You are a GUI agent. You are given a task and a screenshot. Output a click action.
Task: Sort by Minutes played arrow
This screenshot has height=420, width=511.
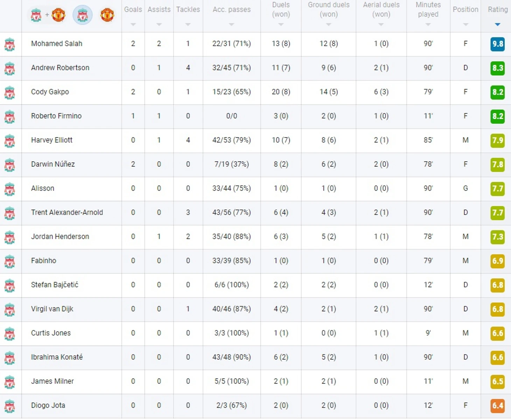[x=428, y=24]
